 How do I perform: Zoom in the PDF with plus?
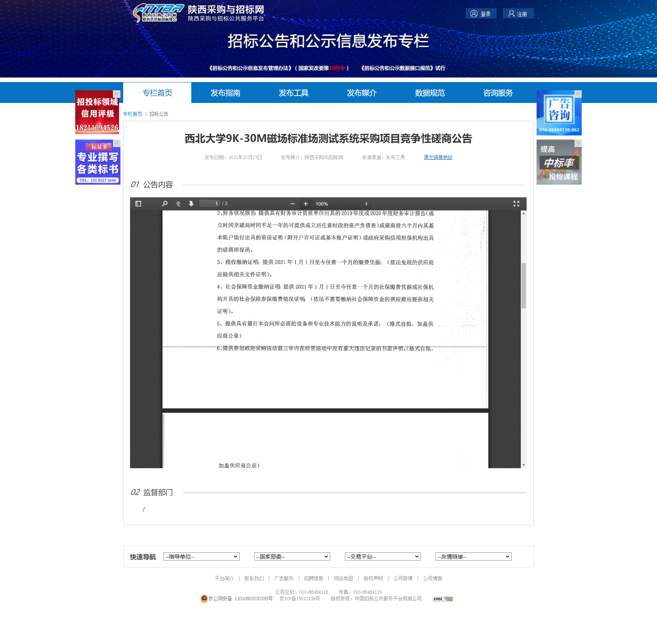click(x=306, y=204)
